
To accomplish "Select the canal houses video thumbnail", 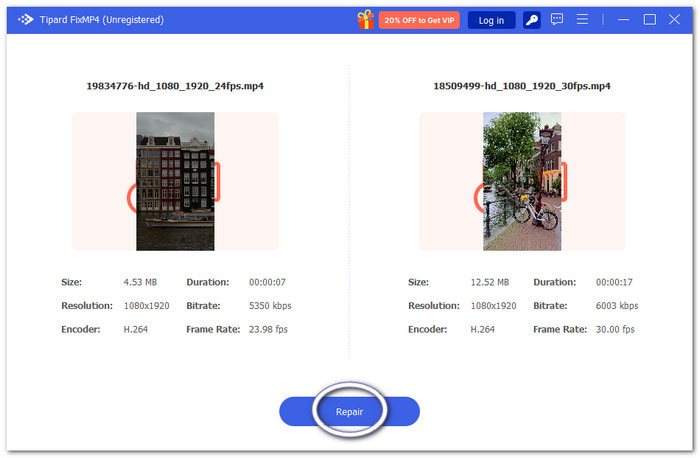I will tap(175, 181).
